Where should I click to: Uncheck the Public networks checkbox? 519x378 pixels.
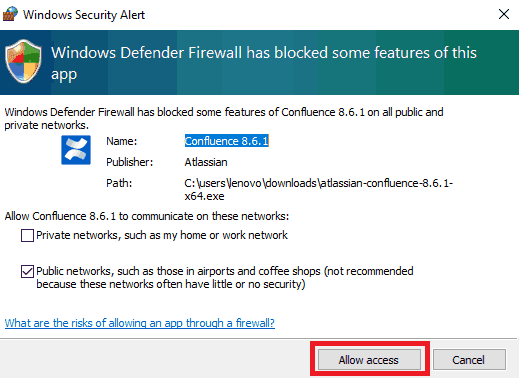(x=27, y=271)
